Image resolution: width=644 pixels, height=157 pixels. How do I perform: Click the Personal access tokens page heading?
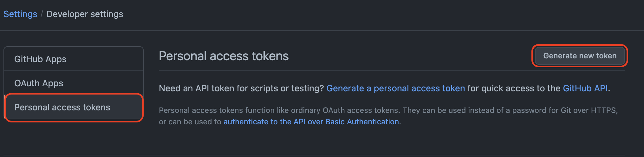tap(224, 56)
